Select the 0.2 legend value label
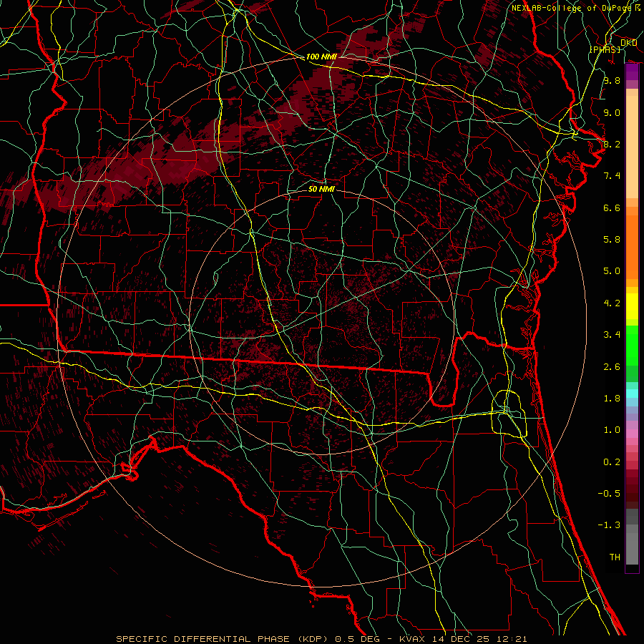Viewport: 644px width, 644px height. coord(611,462)
